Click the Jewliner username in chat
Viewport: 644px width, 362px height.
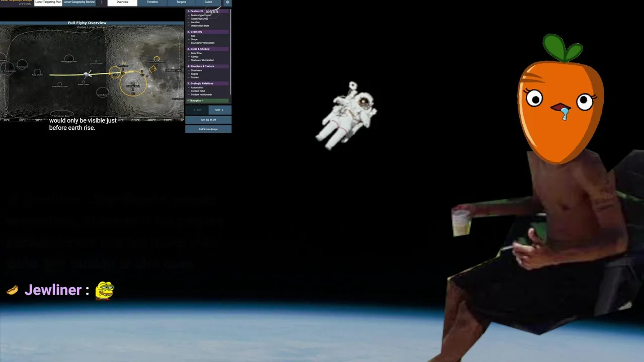pos(53,290)
